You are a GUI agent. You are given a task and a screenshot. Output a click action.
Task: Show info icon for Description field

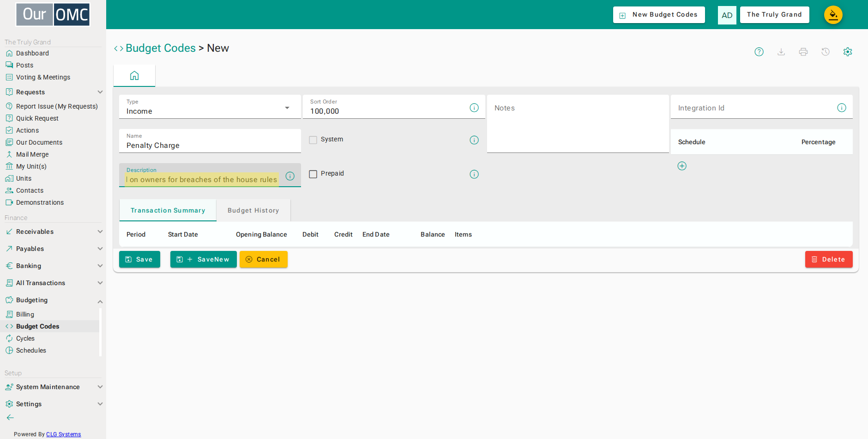290,176
